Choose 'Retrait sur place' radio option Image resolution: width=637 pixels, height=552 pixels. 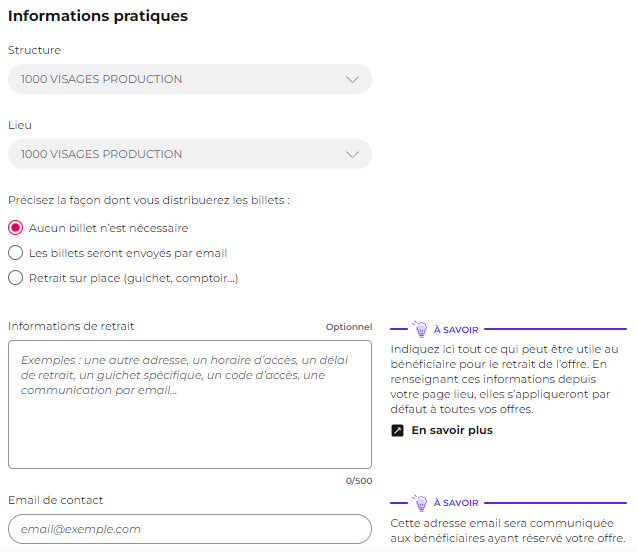(15, 278)
